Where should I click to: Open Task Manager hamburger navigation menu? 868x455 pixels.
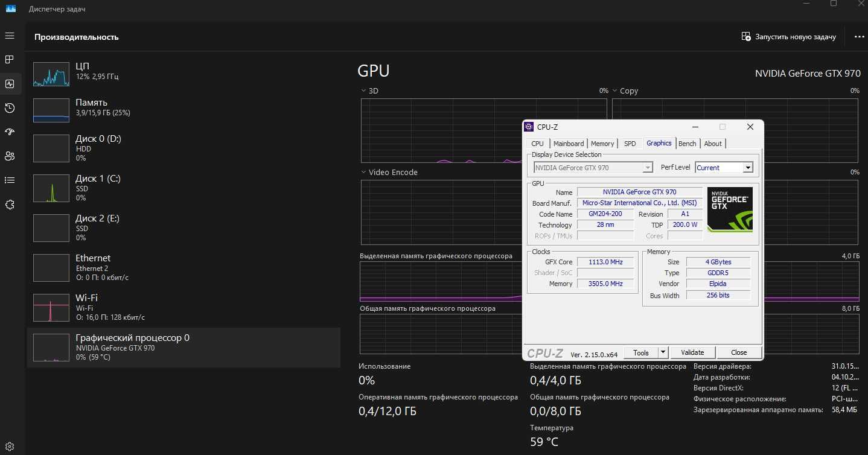10,36
